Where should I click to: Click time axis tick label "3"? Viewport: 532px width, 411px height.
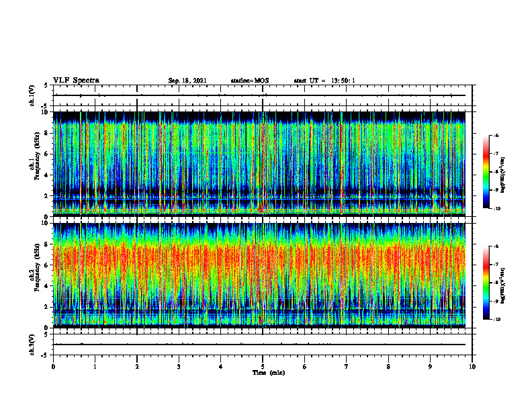pyautogui.click(x=179, y=367)
